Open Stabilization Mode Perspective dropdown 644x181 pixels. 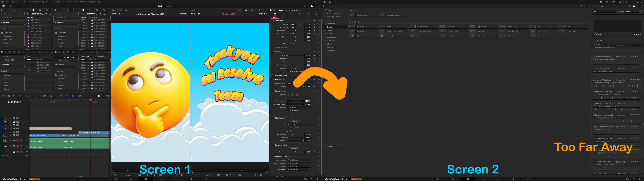299,125
